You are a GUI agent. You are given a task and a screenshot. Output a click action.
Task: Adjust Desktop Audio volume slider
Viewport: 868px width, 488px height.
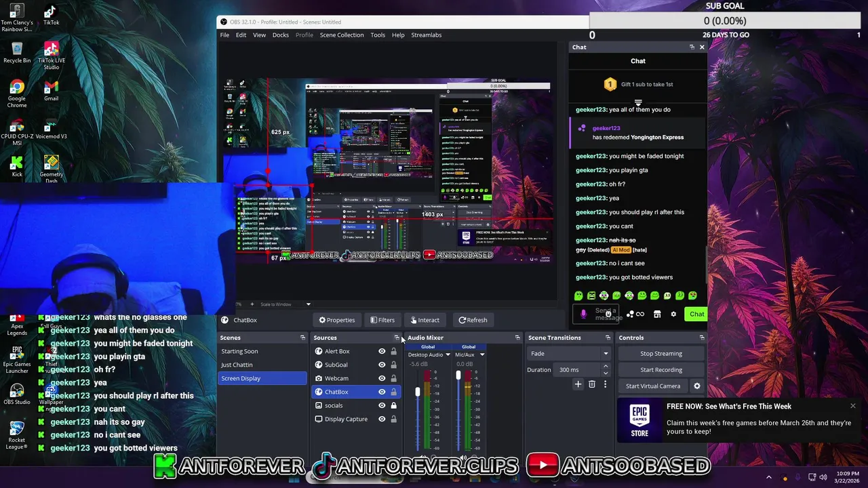[418, 392]
